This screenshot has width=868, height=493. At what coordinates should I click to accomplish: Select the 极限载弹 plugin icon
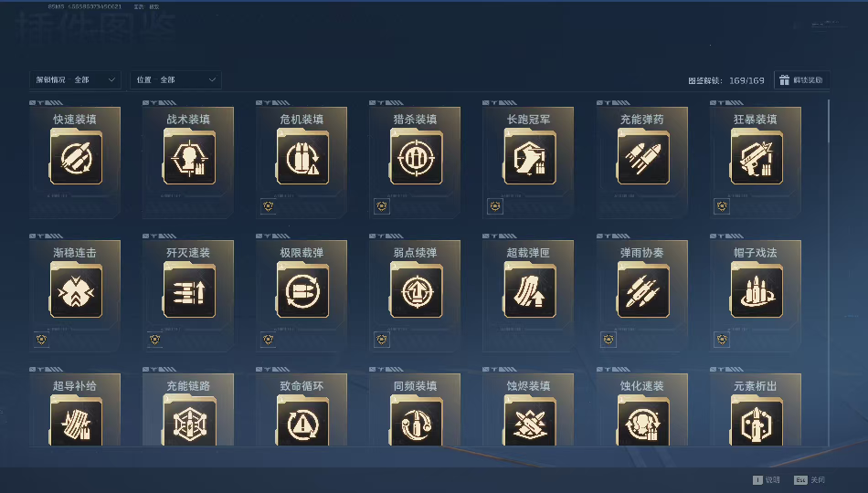(302, 291)
